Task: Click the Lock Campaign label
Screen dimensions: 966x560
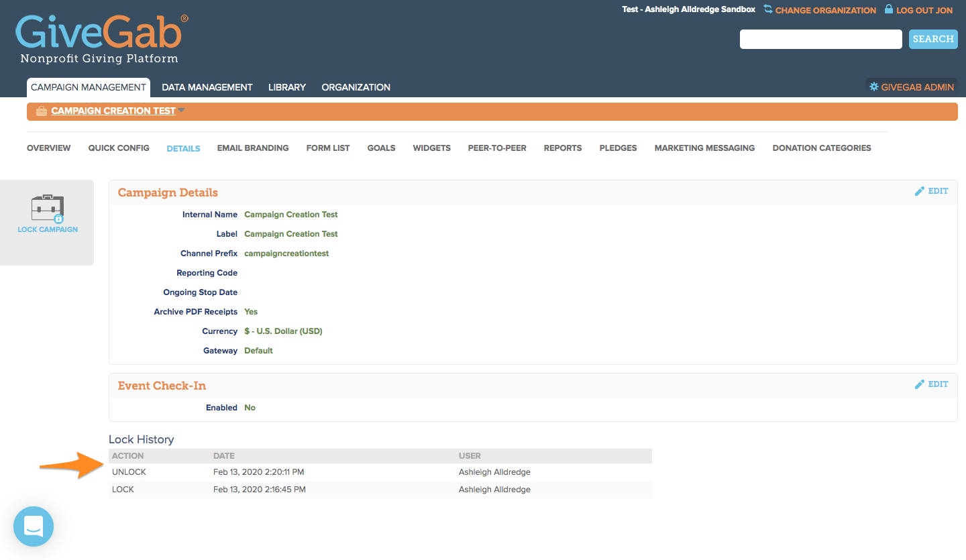Action: point(48,229)
